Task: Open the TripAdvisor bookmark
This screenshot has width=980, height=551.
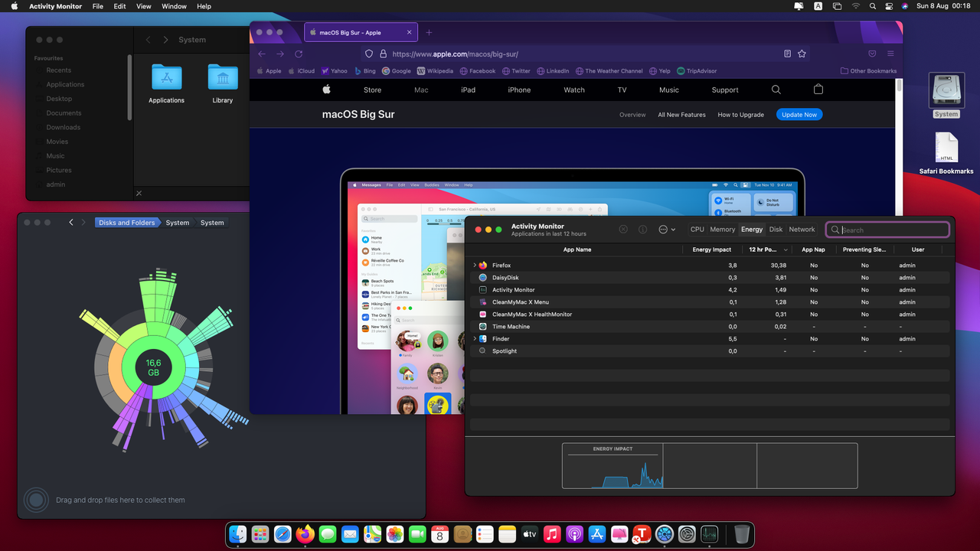Action: 697,71
